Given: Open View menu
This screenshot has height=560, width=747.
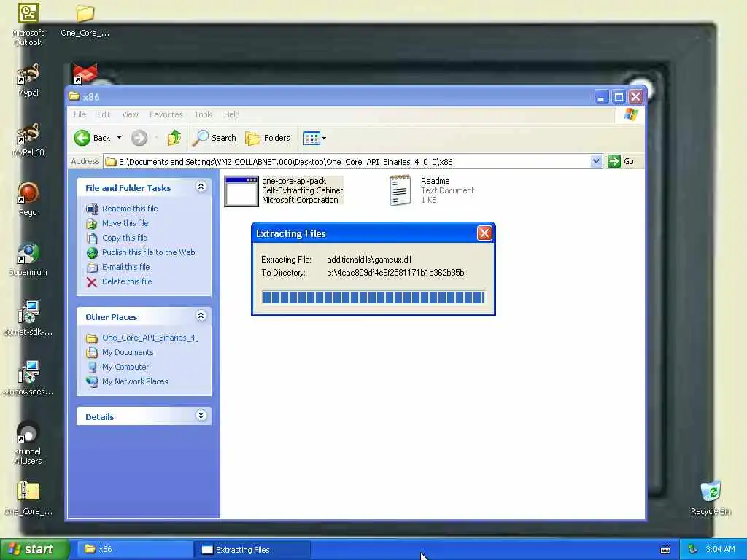Looking at the screenshot, I should coord(130,114).
